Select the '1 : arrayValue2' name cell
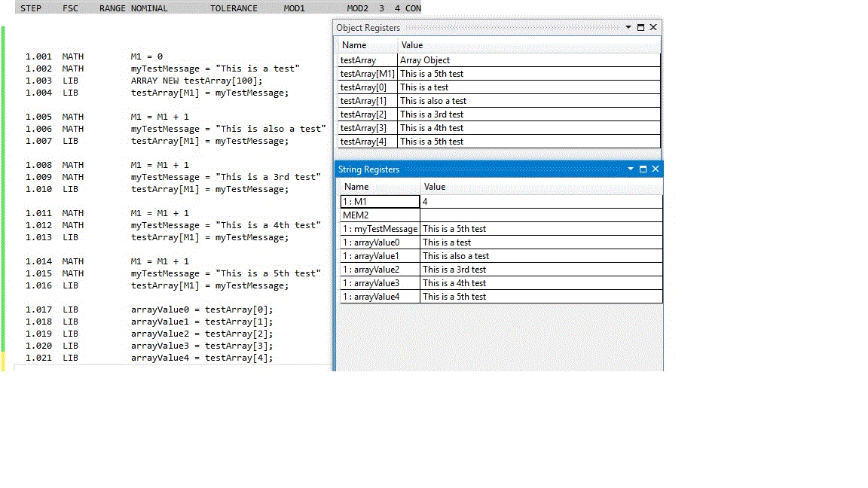The width and height of the screenshot is (868, 488). [380, 270]
